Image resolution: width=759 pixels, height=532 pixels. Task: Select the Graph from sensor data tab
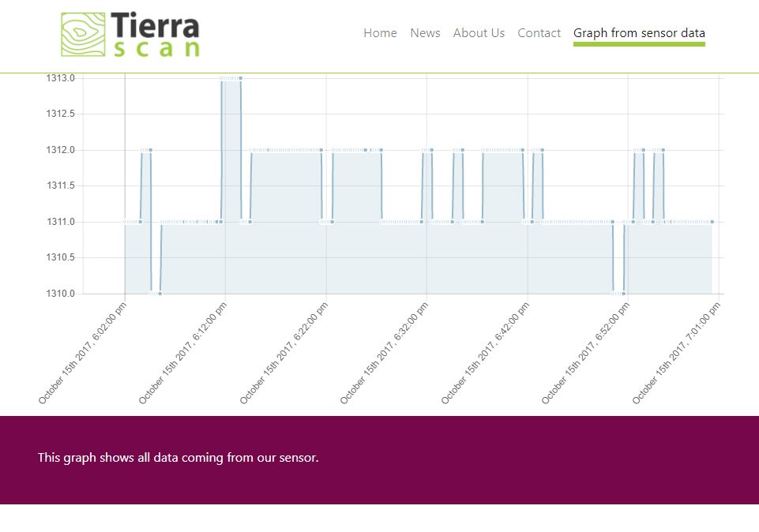639,33
